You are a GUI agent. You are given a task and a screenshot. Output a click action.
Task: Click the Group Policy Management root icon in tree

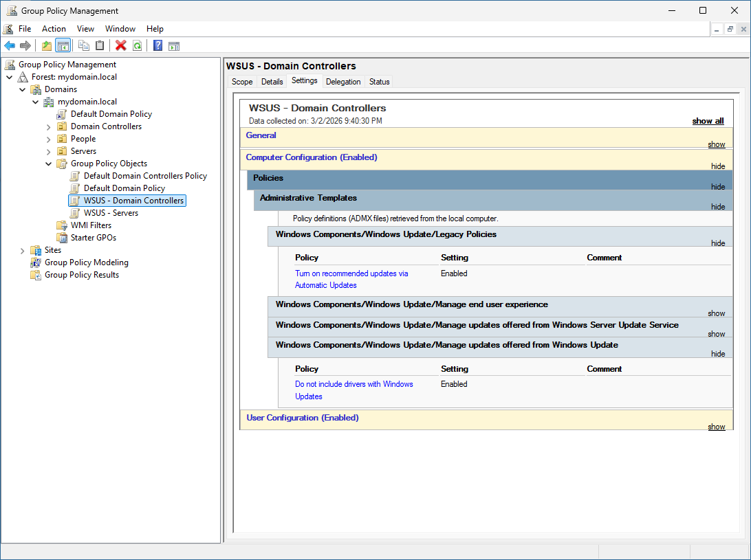[10, 65]
